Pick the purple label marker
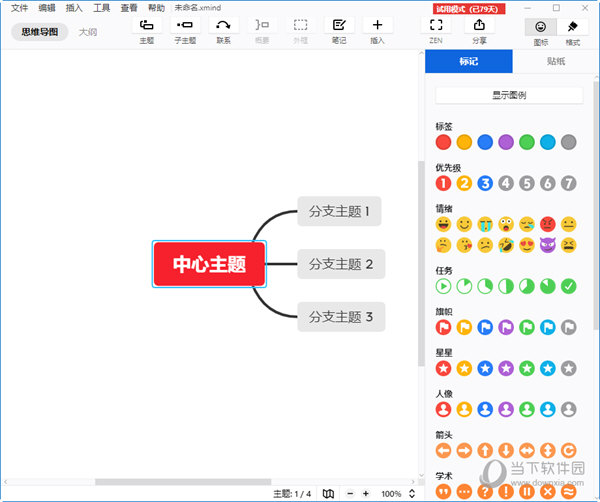600x502 pixels. point(506,142)
